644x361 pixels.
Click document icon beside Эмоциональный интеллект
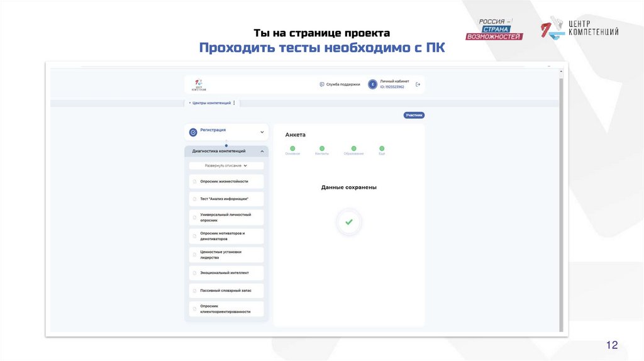(x=195, y=273)
